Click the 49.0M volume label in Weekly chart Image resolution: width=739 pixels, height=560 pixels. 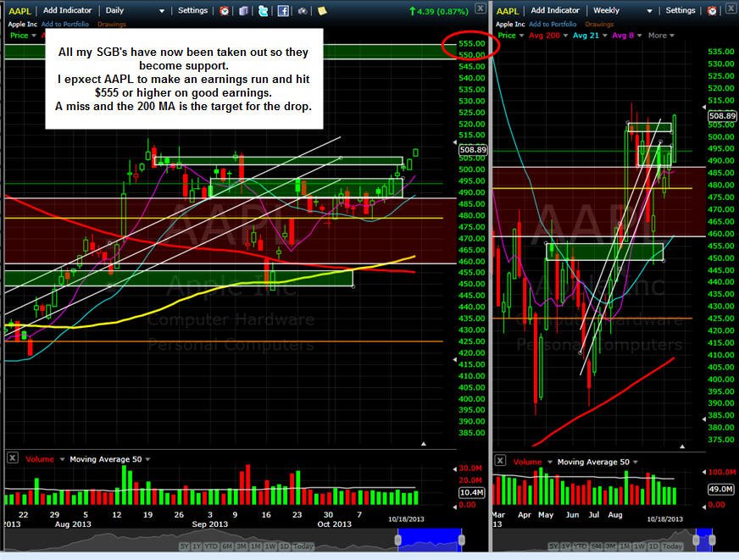pos(721,489)
